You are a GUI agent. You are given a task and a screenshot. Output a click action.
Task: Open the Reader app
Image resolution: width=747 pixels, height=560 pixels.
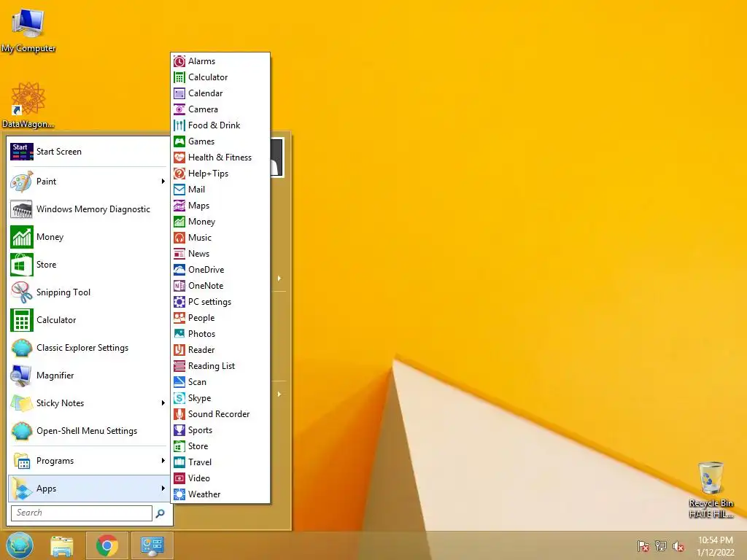click(x=220, y=349)
